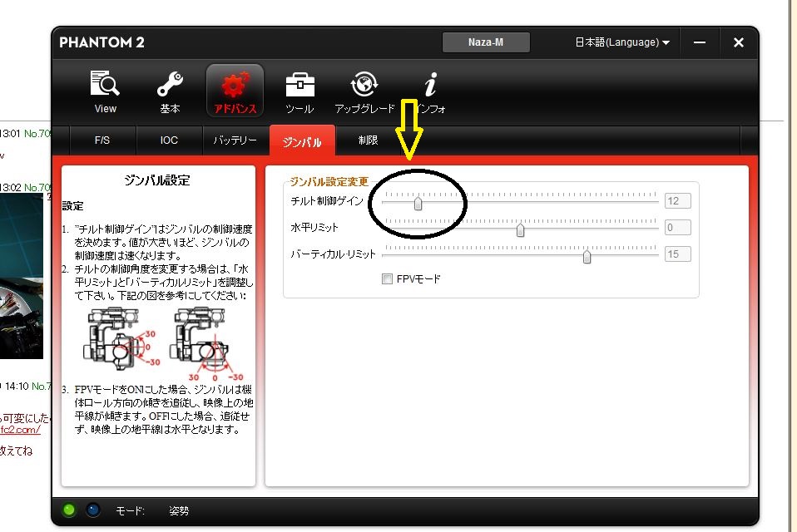Click the fc2.com link in background page
The width and height of the screenshot is (797, 532).
(20, 430)
